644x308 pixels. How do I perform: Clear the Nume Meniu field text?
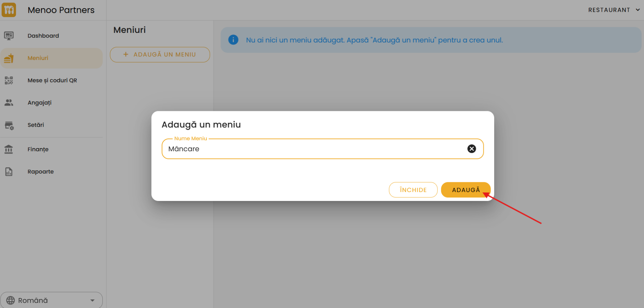(471, 149)
